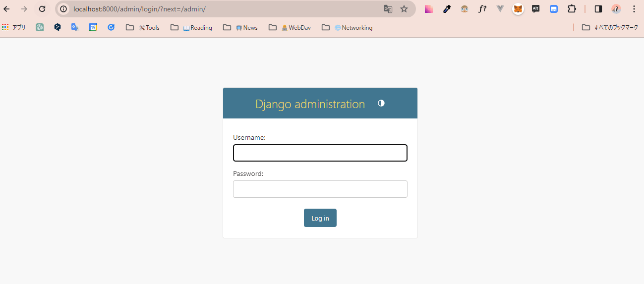Expand the News bookmark folder
Screen dimensions: 644x284
click(240, 28)
